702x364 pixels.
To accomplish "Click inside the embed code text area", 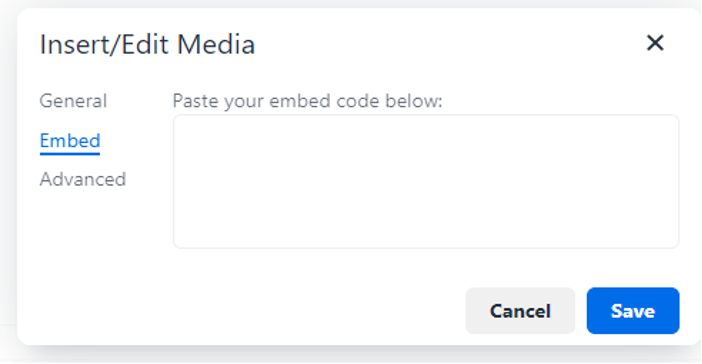I will 426,181.
